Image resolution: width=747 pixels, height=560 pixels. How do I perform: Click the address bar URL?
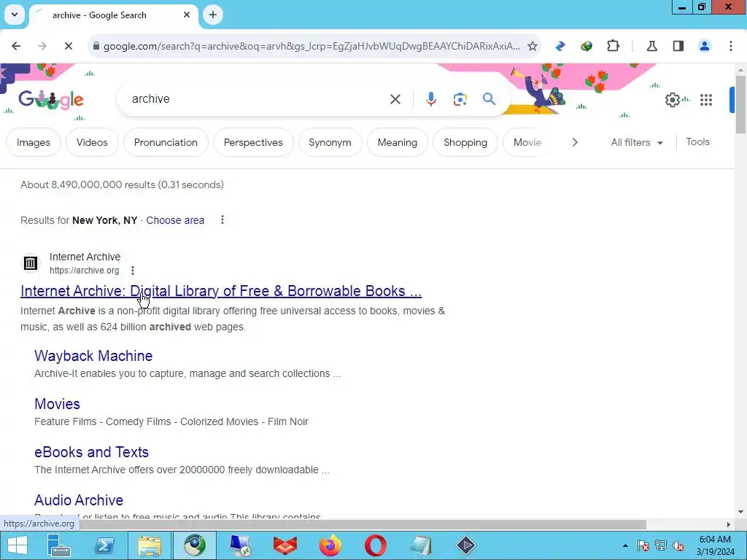(311, 46)
